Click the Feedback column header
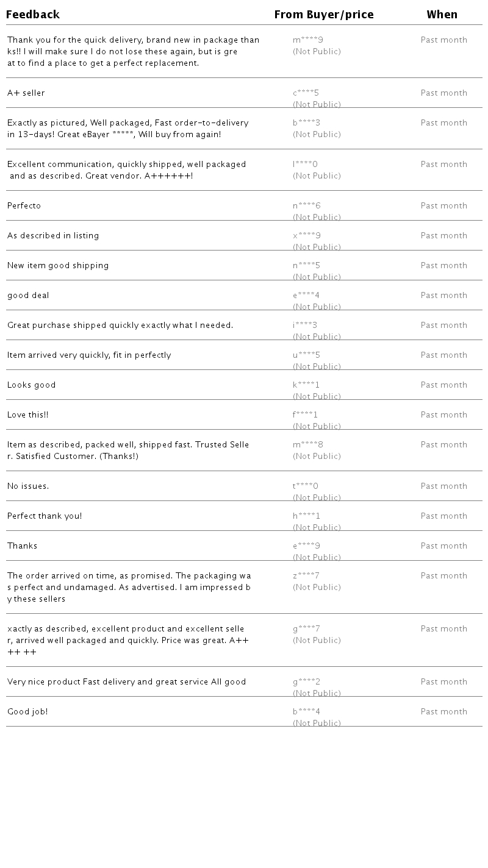Image resolution: width=488 pixels, height=868 pixels. [33, 15]
